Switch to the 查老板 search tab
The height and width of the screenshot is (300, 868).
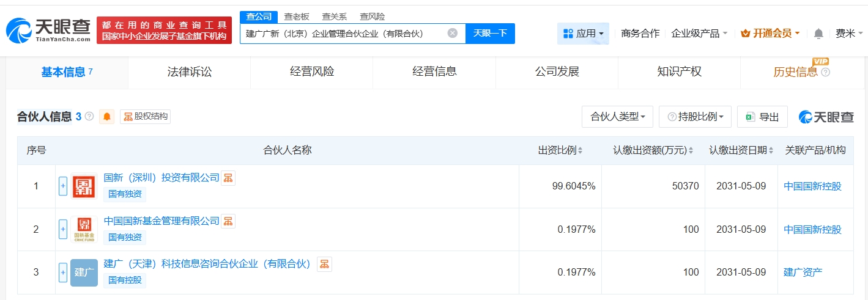[x=297, y=16]
